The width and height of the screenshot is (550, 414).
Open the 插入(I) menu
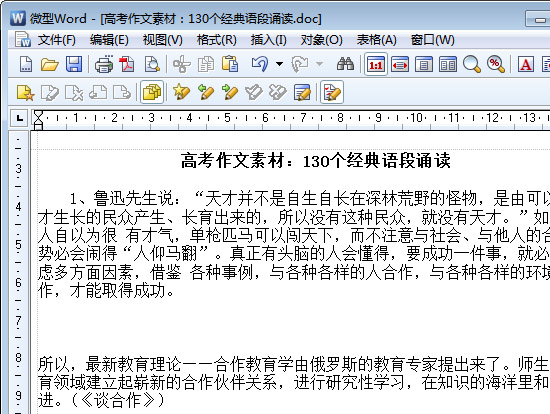click(269, 40)
